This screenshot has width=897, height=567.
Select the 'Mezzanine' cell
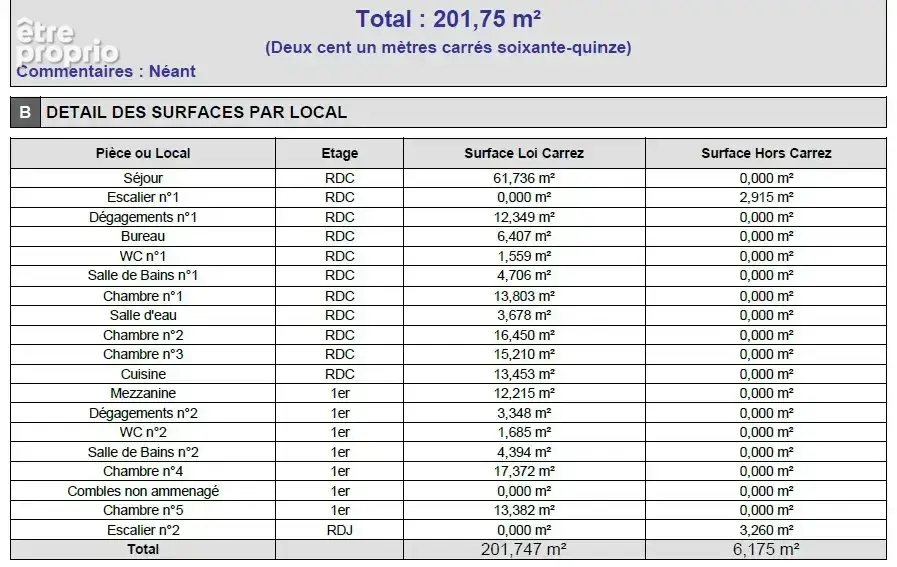point(143,394)
